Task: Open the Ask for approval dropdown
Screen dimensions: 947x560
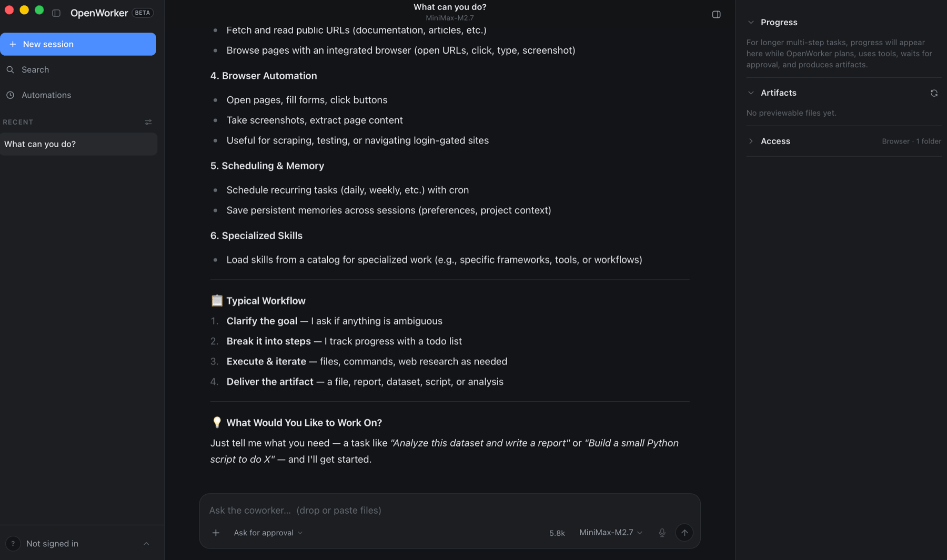Action: (x=268, y=533)
